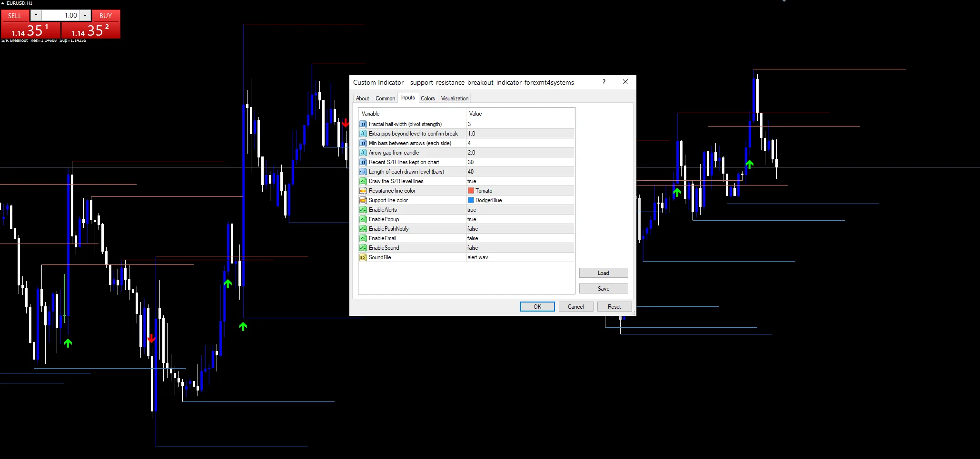The width and height of the screenshot is (980, 459).
Task: Switch to the Visualization tab
Action: (455, 98)
